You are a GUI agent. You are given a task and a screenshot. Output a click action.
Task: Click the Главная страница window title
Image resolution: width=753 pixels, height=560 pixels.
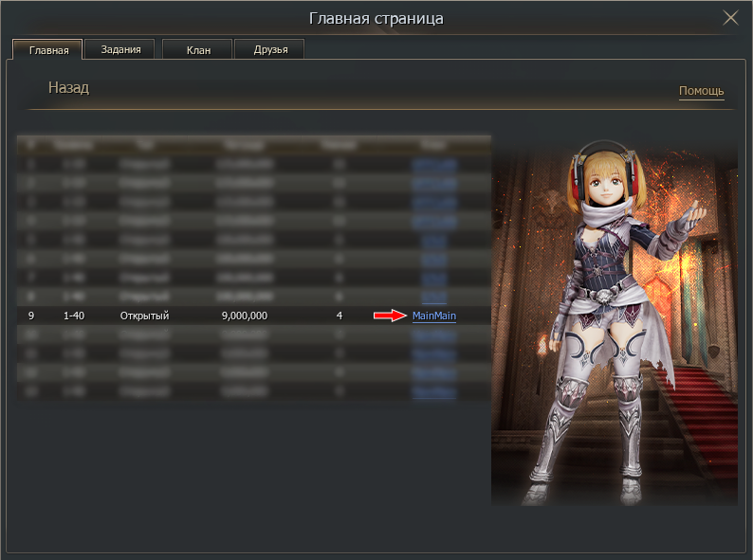tap(376, 18)
